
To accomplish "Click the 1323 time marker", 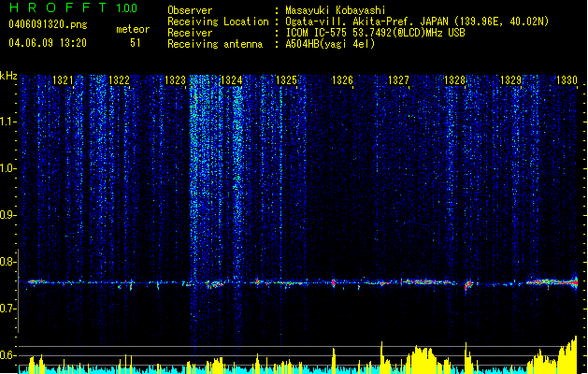I will pyautogui.click(x=175, y=79).
